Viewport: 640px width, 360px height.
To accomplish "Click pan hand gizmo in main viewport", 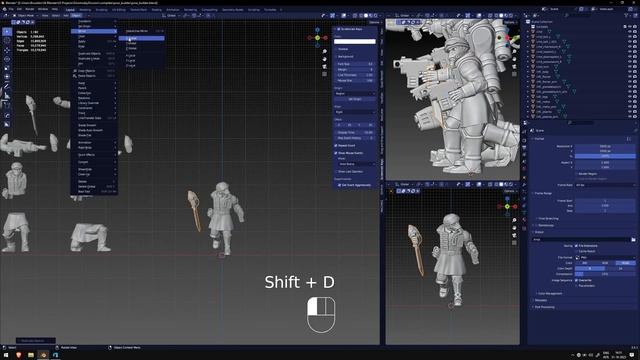I will coord(324,59).
